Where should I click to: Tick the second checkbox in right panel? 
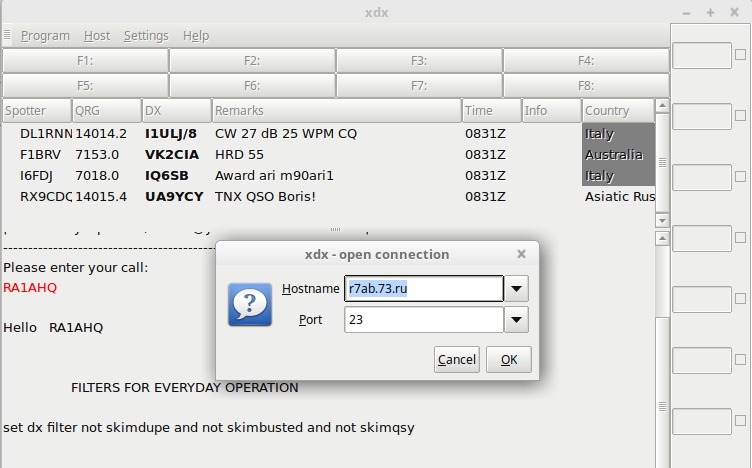pyautogui.click(x=741, y=116)
